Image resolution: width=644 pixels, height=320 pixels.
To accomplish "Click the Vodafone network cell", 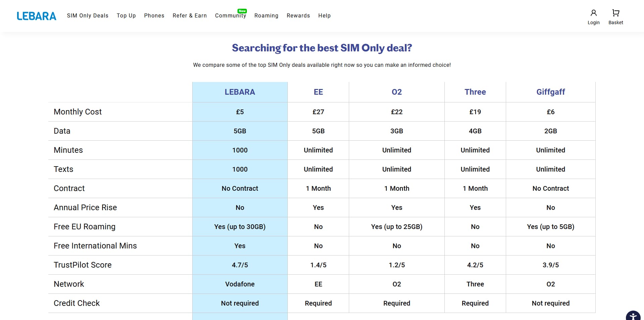I will click(x=240, y=284).
